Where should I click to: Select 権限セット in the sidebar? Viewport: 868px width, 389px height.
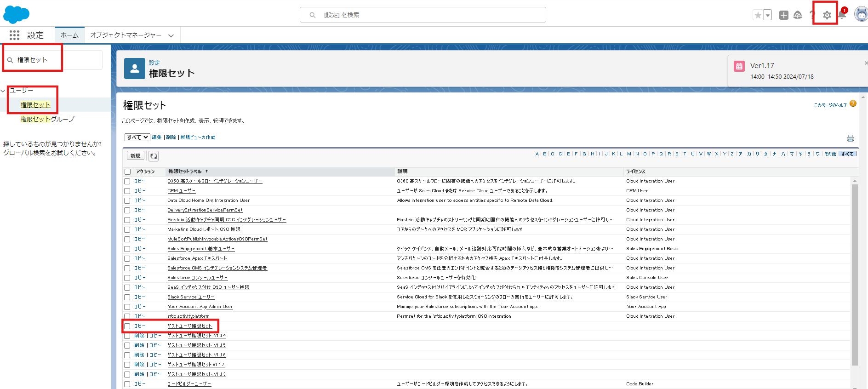tap(35, 105)
